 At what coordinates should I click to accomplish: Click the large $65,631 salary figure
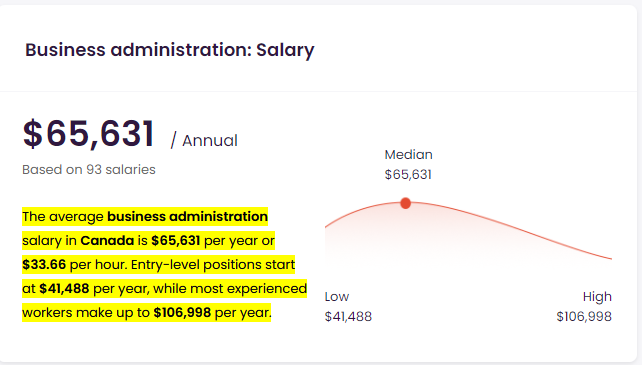point(88,133)
